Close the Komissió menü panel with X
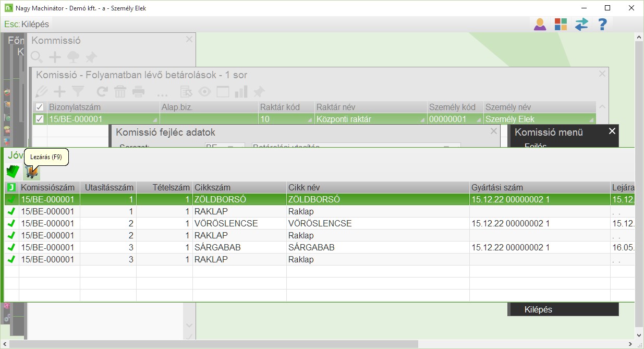The height and width of the screenshot is (349, 644). click(x=612, y=131)
